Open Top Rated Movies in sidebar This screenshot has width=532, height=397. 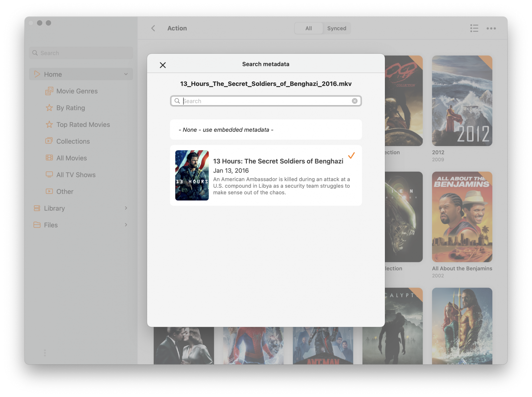point(83,125)
